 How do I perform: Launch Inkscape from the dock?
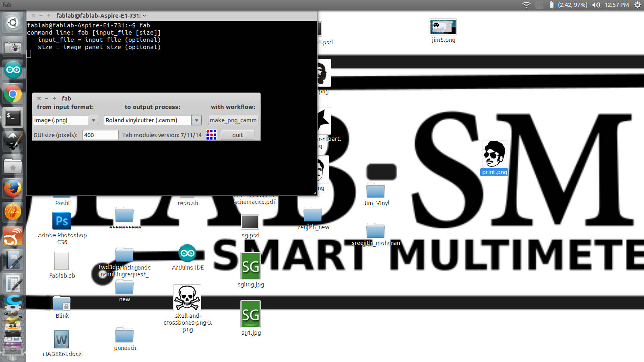13,141
